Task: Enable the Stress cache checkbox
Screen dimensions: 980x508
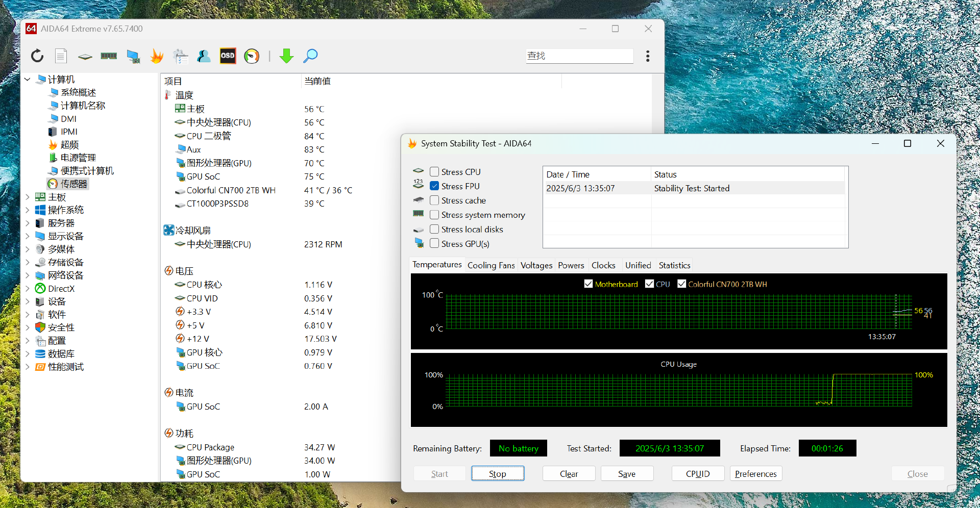Action: coord(434,200)
